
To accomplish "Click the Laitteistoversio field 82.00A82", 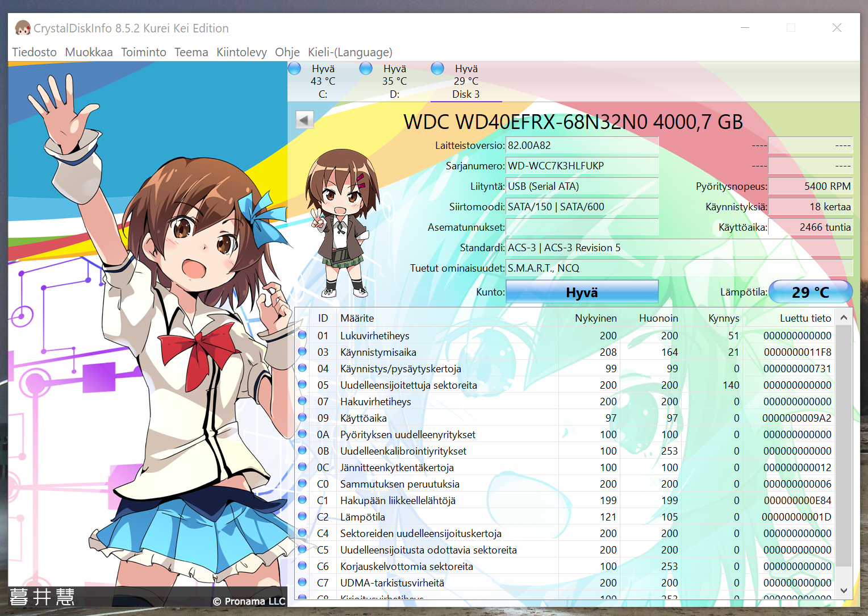I will 582,145.
